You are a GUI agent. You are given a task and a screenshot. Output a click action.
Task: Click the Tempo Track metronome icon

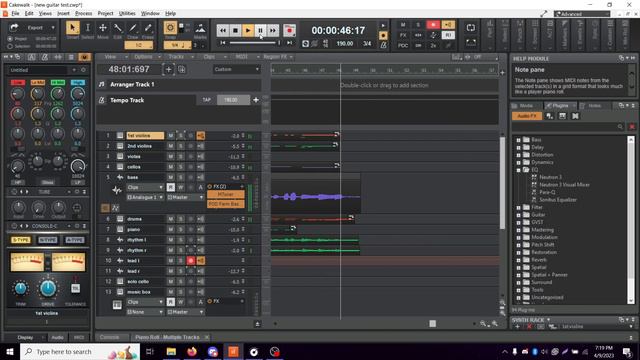102,100
